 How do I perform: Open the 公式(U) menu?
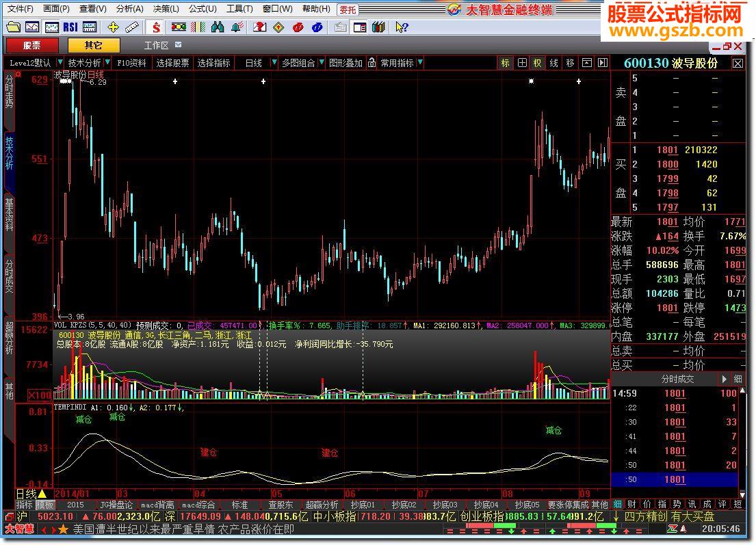[x=203, y=9]
